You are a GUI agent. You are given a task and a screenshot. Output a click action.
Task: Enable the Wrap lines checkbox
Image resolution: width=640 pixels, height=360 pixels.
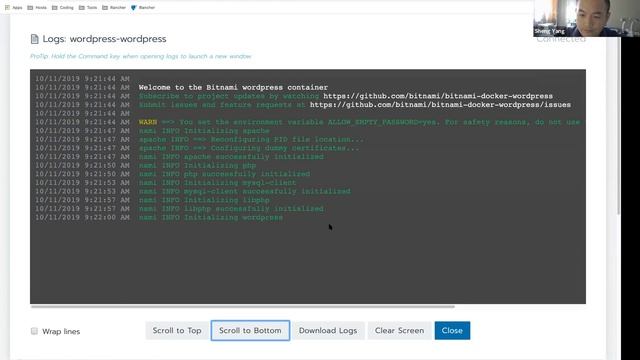pos(34,331)
